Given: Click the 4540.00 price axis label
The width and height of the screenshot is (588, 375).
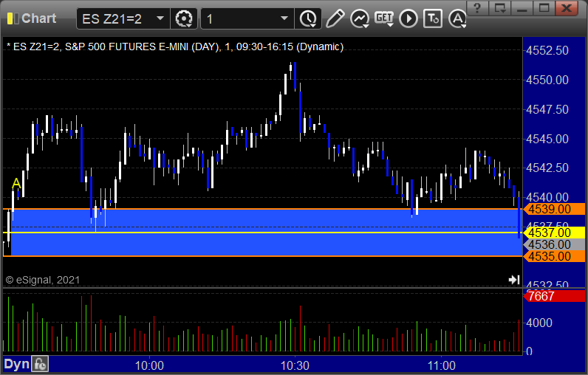Looking at the screenshot, I should point(547,197).
